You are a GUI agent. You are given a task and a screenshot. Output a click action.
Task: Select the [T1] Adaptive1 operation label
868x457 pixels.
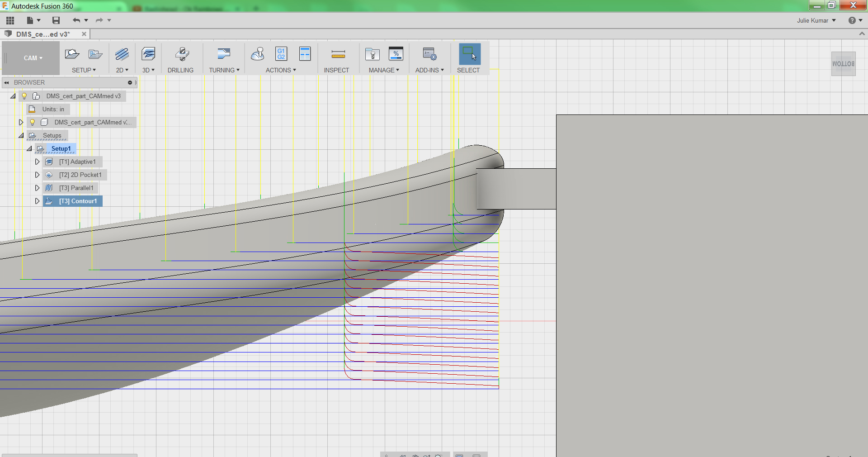[x=77, y=162]
